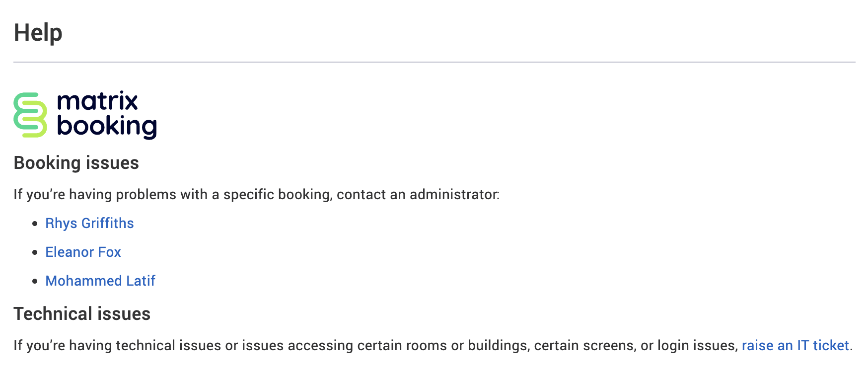Click the bullet point beside Eleanor Fox

click(35, 253)
